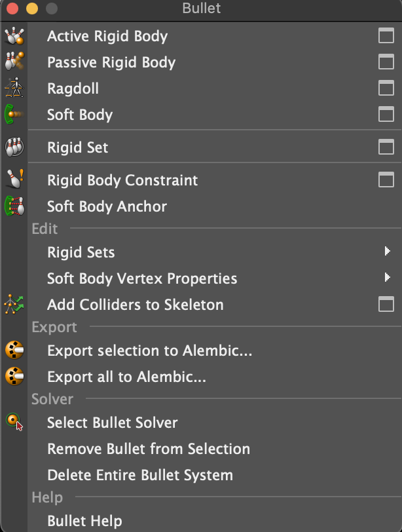402x532 pixels.
Task: Click the Rigid Set pins icon
Action: tap(14, 147)
